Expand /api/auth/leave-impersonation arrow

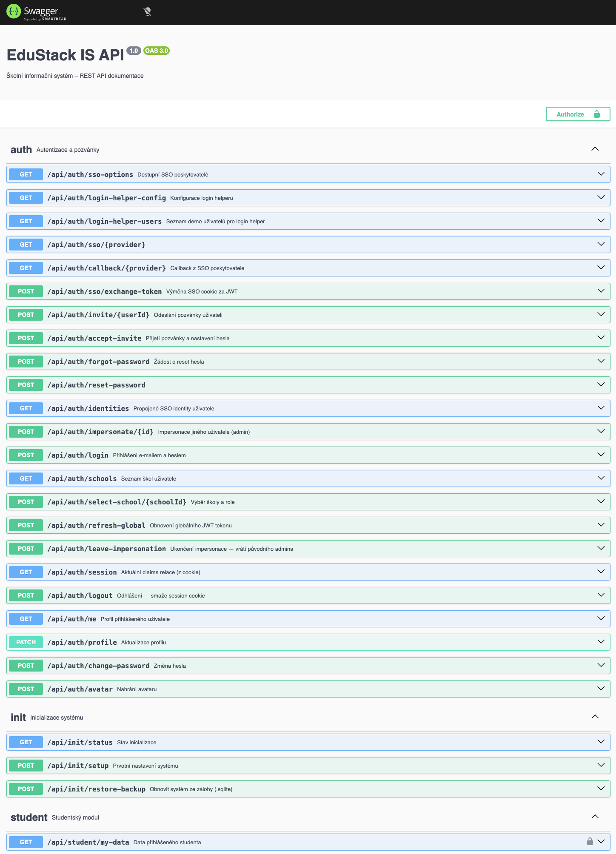pos(601,548)
